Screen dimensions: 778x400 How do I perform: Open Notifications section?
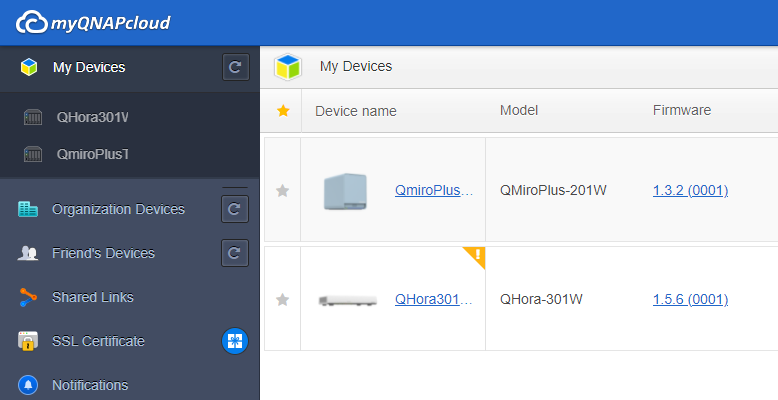tap(90, 385)
